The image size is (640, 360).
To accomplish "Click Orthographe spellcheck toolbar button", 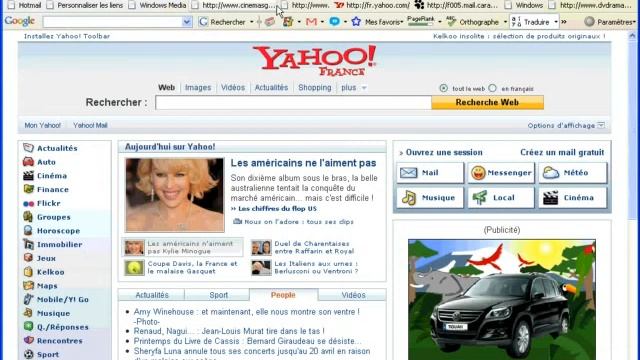I will pos(472,22).
